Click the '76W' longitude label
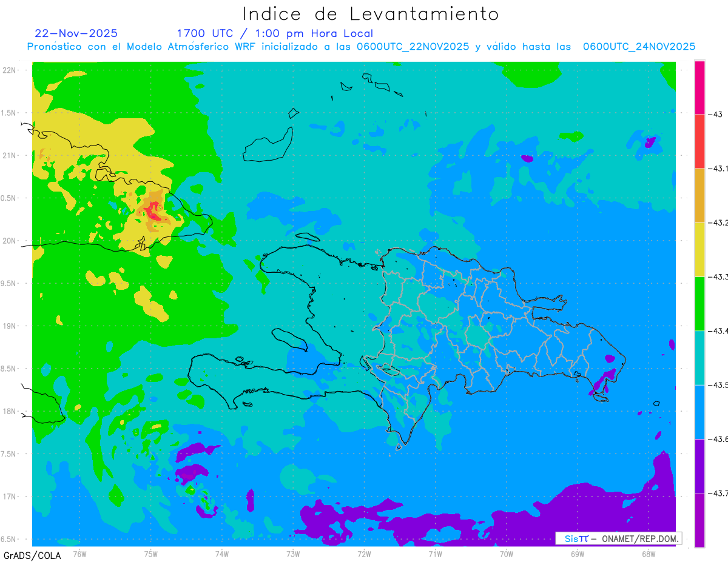 tap(79, 554)
